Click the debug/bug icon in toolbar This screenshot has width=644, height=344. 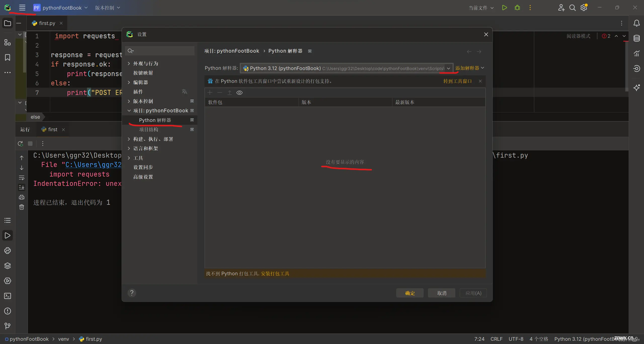tap(517, 8)
